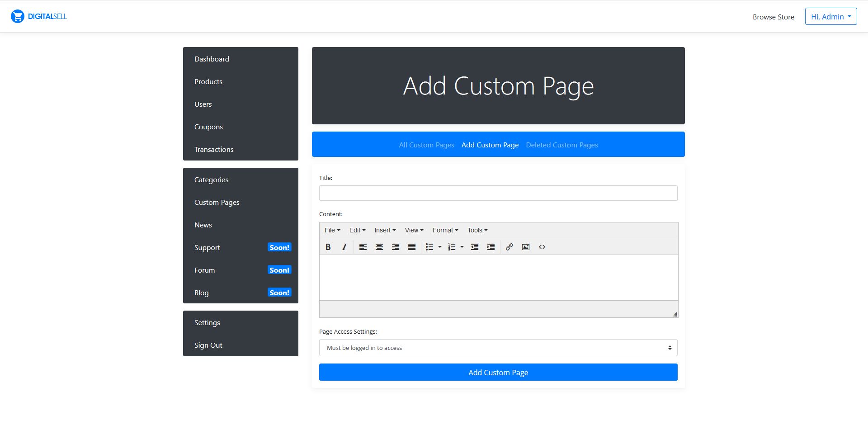This screenshot has height=425, width=868.
Task: Toggle bold formatting in the editor
Action: point(328,247)
